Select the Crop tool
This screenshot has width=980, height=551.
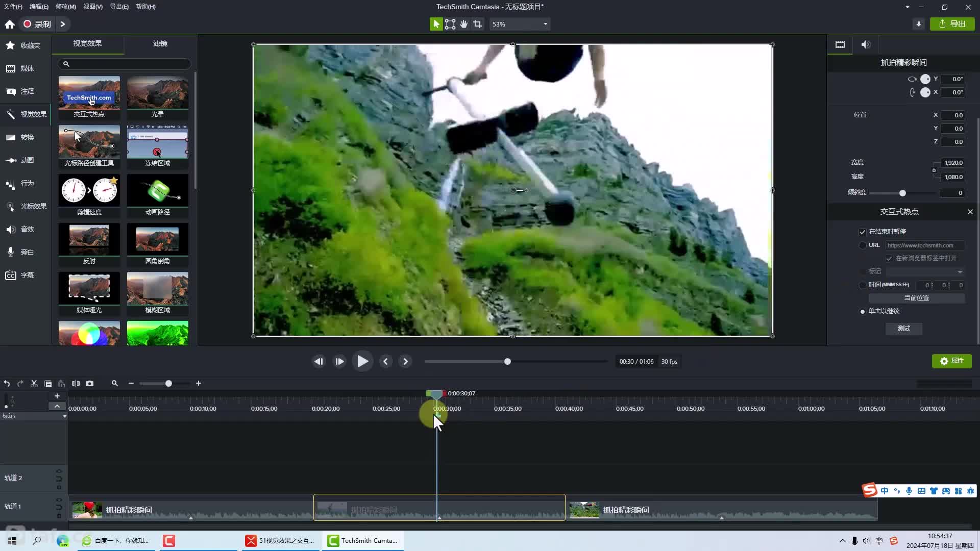tap(477, 24)
